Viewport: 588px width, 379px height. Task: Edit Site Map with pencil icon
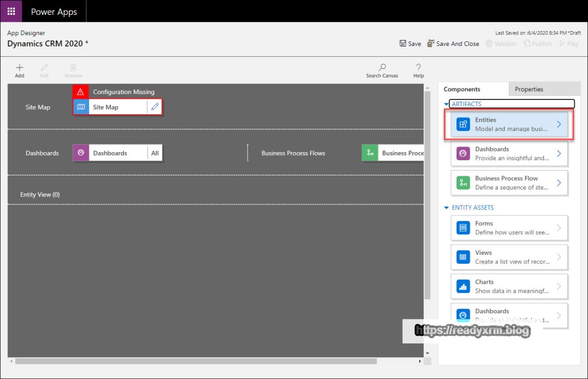point(154,107)
